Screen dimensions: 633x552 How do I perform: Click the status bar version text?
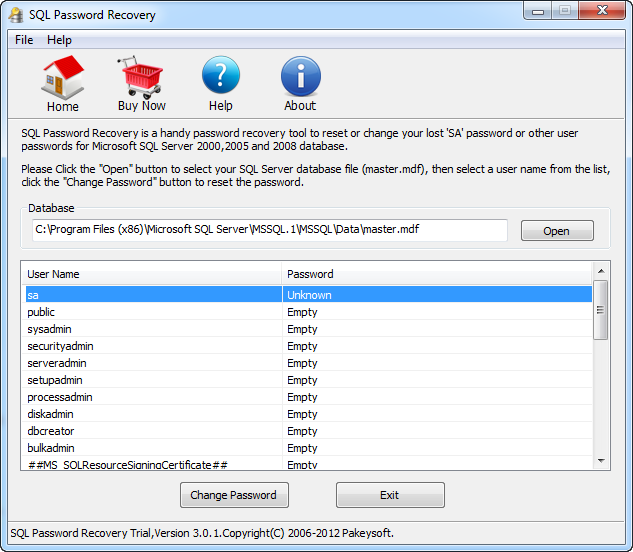(x=202, y=533)
